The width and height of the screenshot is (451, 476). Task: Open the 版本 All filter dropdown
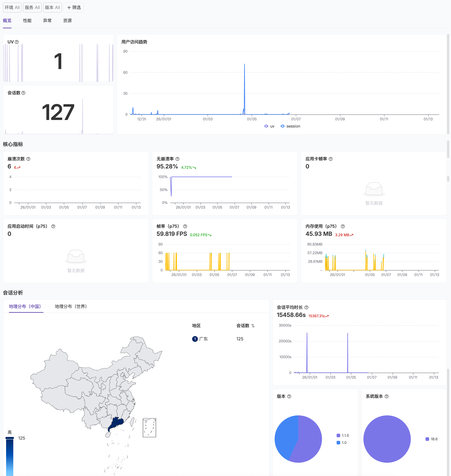coord(52,8)
